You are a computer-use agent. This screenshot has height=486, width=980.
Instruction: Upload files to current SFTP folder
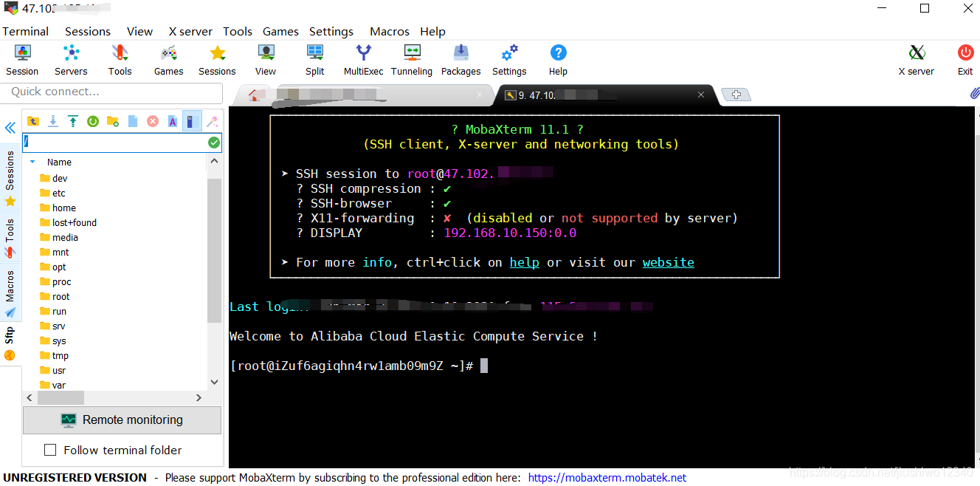(x=73, y=121)
